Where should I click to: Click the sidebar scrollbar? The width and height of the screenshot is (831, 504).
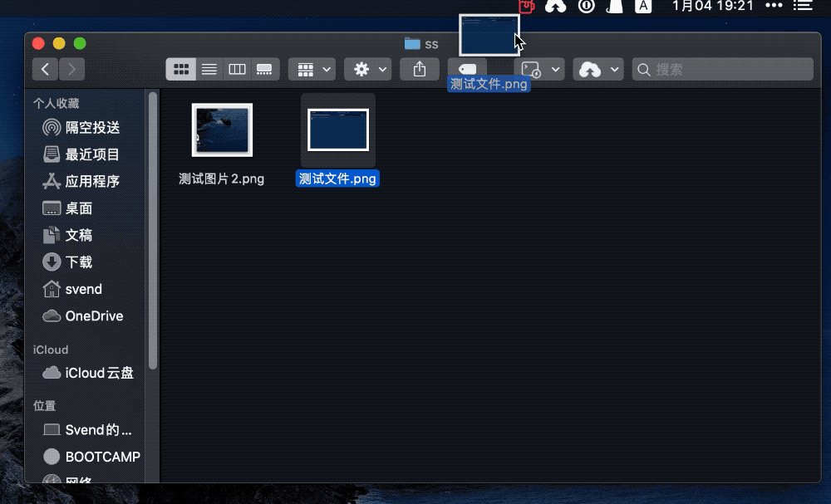[x=153, y=230]
